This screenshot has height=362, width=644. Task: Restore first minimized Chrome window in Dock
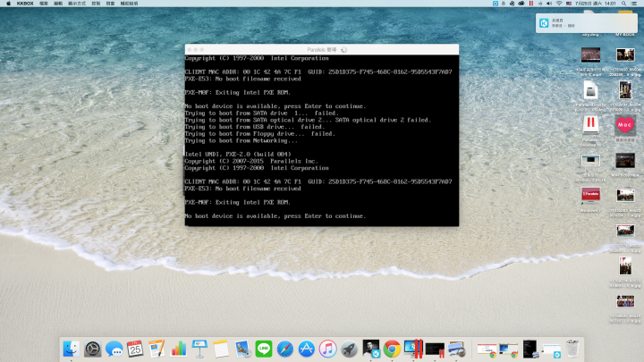coord(487,350)
